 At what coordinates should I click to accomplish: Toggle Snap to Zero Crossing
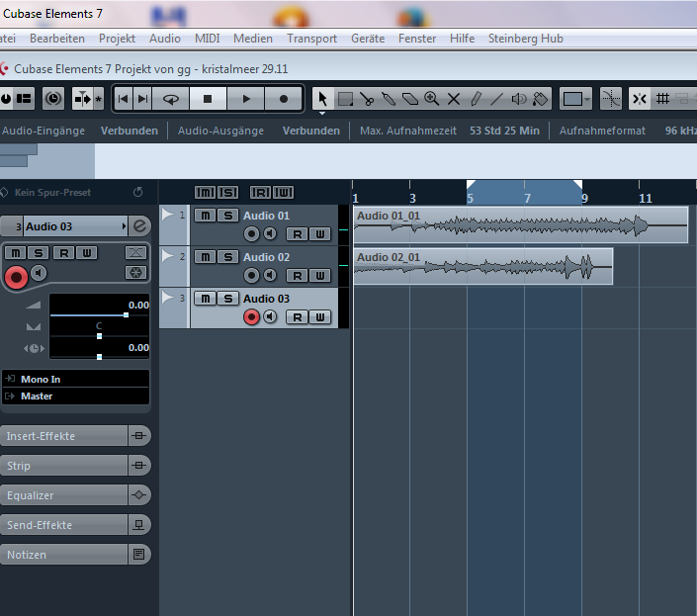pos(611,99)
